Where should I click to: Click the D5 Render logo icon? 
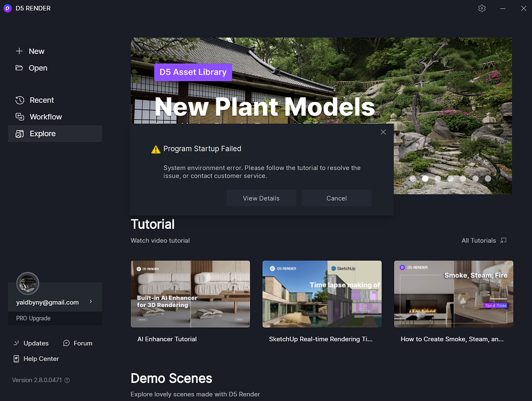click(x=7, y=9)
